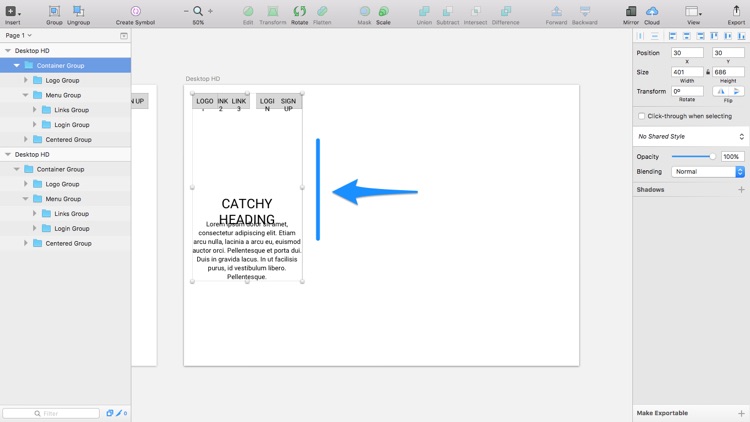
Task: Open the No Shared Style dropdown
Action: click(692, 136)
